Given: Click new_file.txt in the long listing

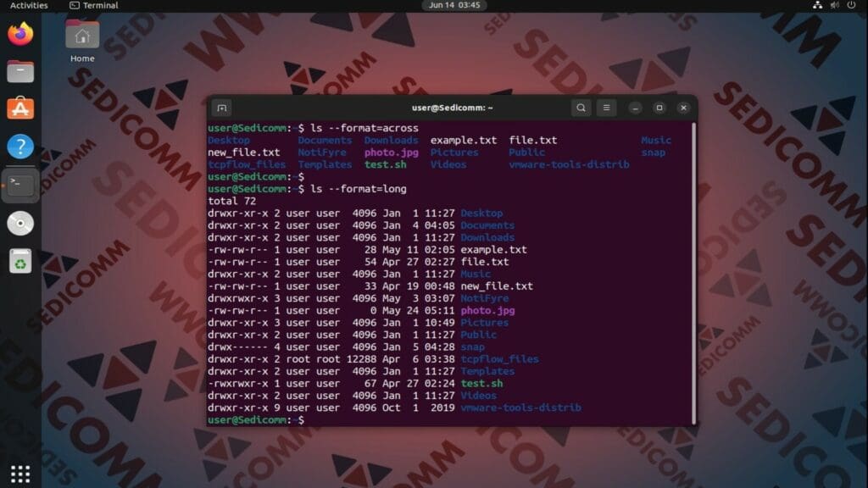Looking at the screenshot, I should [497, 286].
